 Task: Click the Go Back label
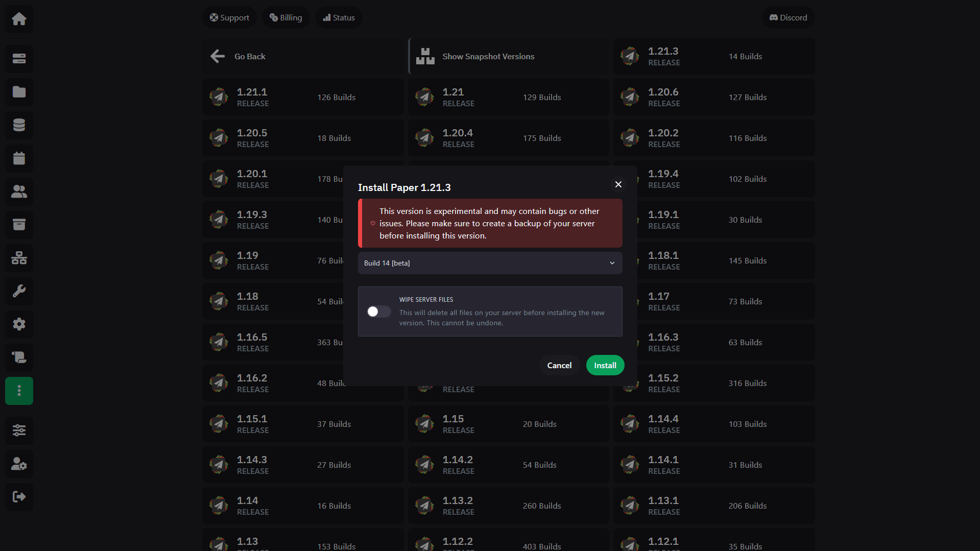250,56
